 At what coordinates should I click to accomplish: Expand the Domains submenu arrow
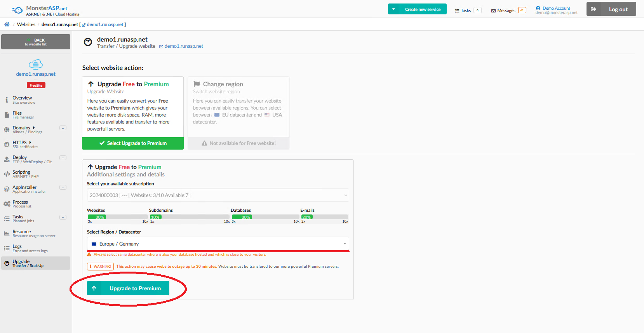[x=34, y=128]
